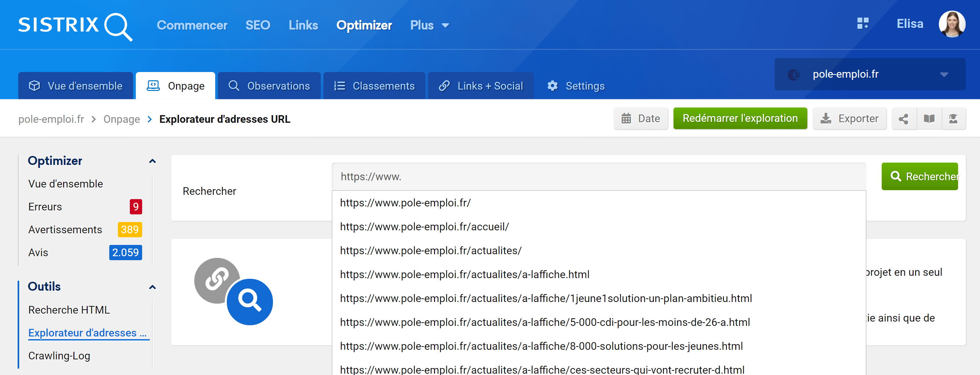Click the pole-emploi.fr project favicon
The height and width of the screenshot is (375, 980).
click(x=793, y=75)
